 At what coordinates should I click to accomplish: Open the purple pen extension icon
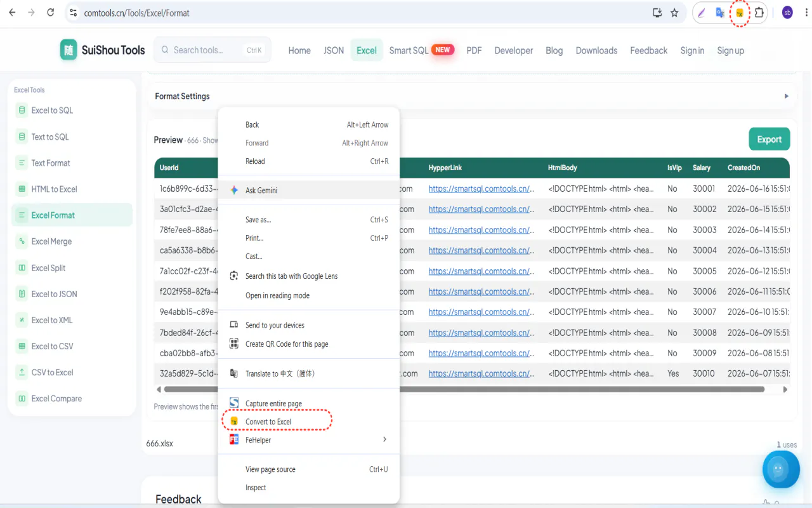pos(701,13)
